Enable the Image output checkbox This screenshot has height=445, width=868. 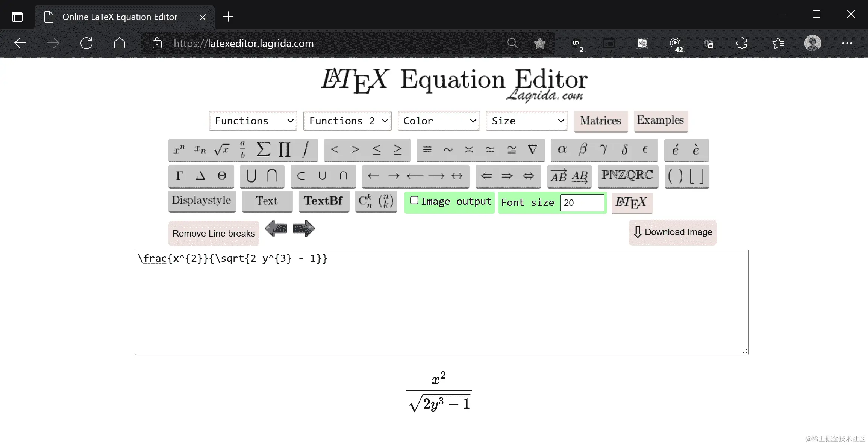(x=414, y=201)
